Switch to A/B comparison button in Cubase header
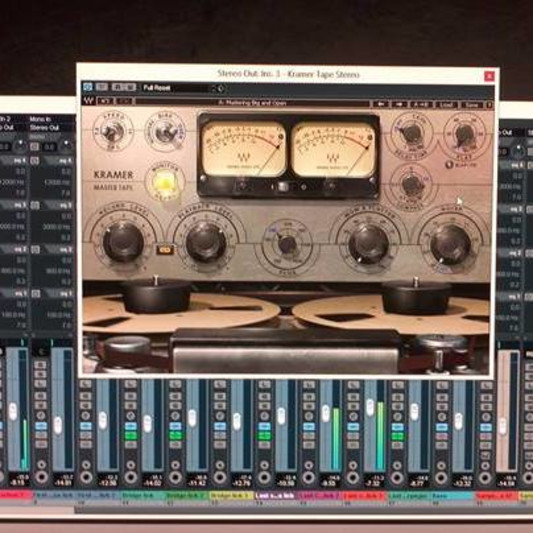This screenshot has height=533, width=533. [x=124, y=87]
